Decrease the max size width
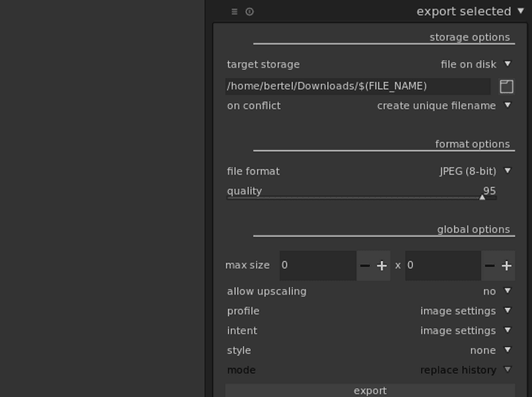Screen dimensions: 532x397 coord(364,266)
